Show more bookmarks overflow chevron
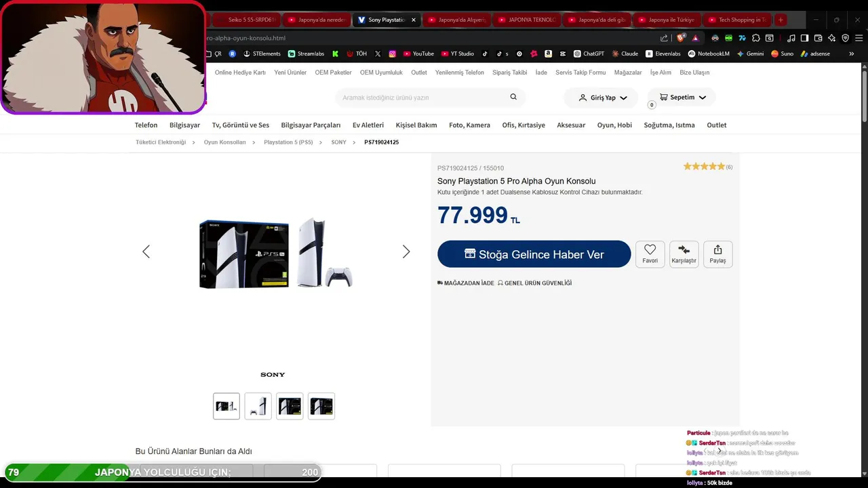Image resolution: width=868 pixels, height=488 pixels. pos(852,54)
